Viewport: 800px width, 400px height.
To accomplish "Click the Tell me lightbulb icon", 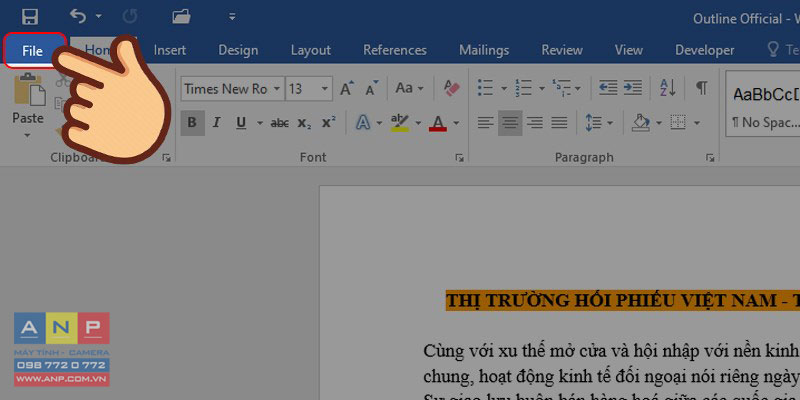I will tap(773, 49).
